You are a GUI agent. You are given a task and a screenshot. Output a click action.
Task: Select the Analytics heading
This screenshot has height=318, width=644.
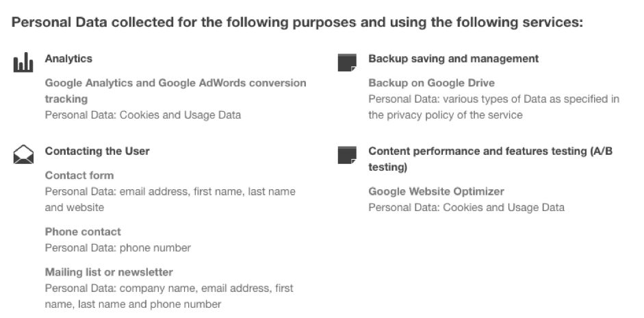68,59
